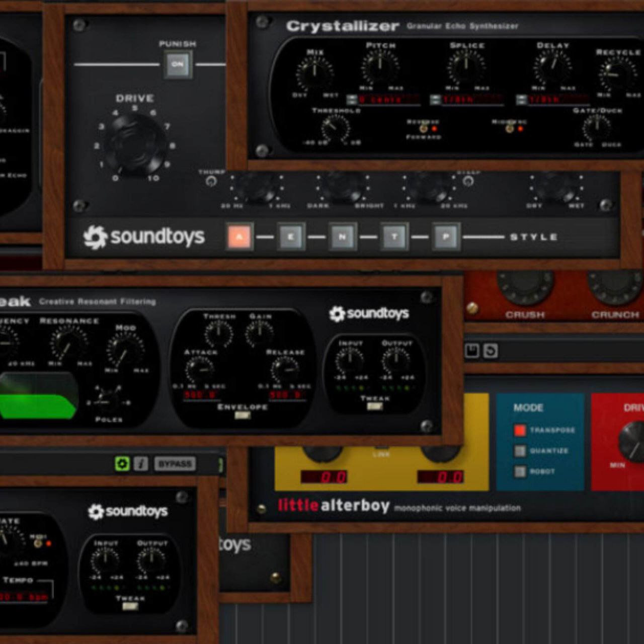Click the Soundtoys logo on Decapitator
Image resolution: width=644 pixels, height=644 pixels.
coord(144,236)
